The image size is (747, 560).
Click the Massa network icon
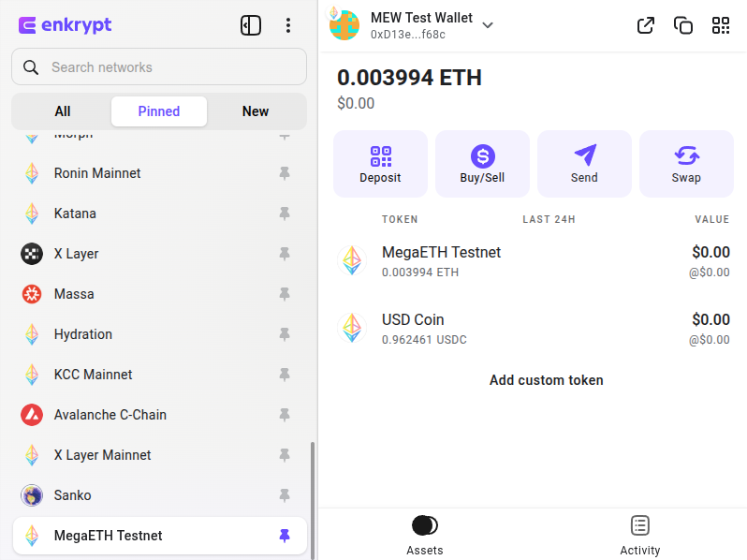tap(32, 294)
